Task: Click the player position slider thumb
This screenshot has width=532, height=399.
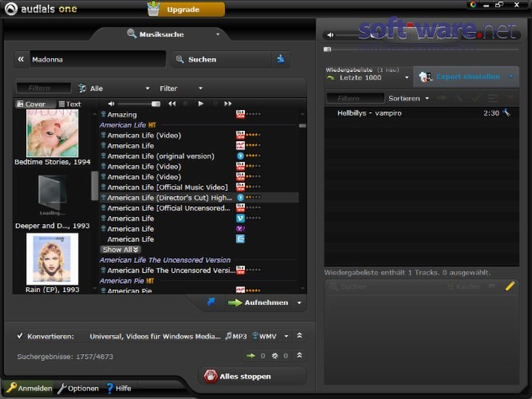Action: point(327,49)
